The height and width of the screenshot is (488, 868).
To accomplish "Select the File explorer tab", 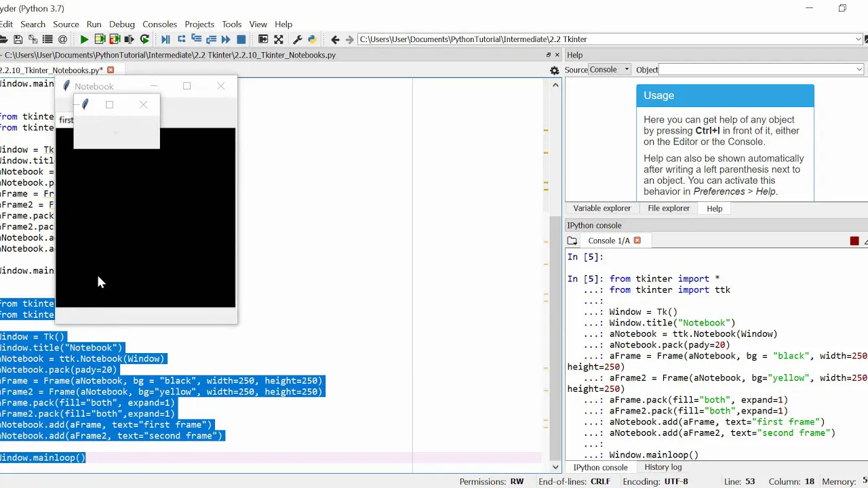I will point(669,208).
